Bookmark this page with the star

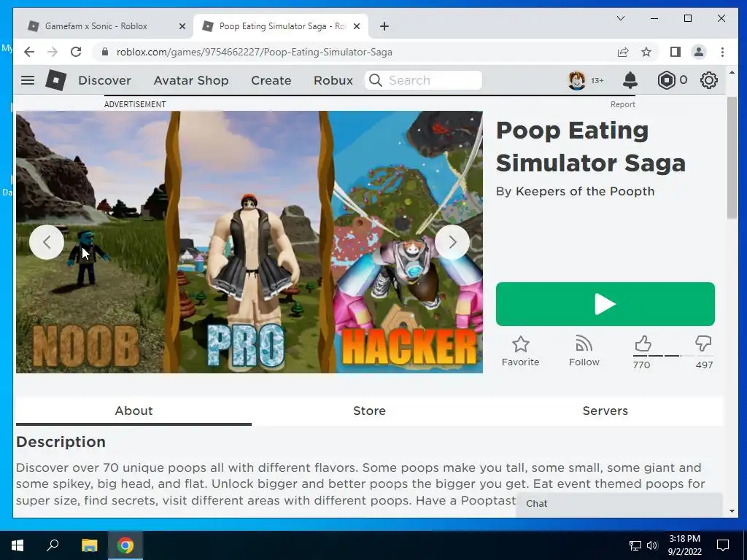[x=646, y=52]
